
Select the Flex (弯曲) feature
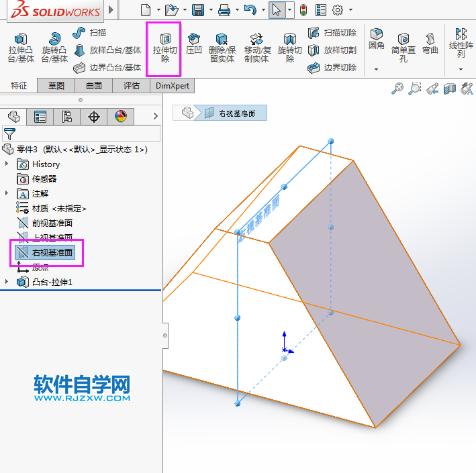pos(430,44)
